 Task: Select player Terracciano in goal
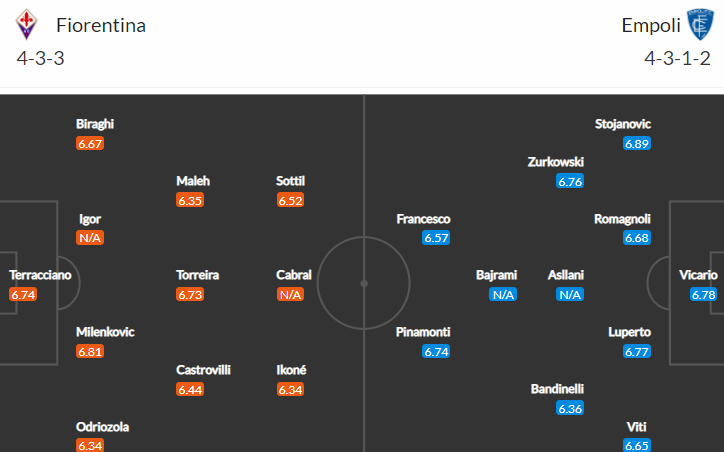pyautogui.click(x=40, y=275)
